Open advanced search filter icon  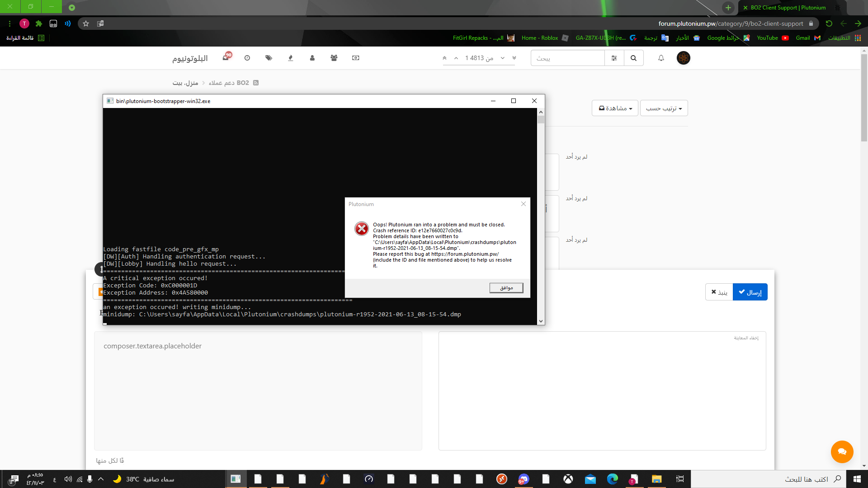(x=614, y=58)
